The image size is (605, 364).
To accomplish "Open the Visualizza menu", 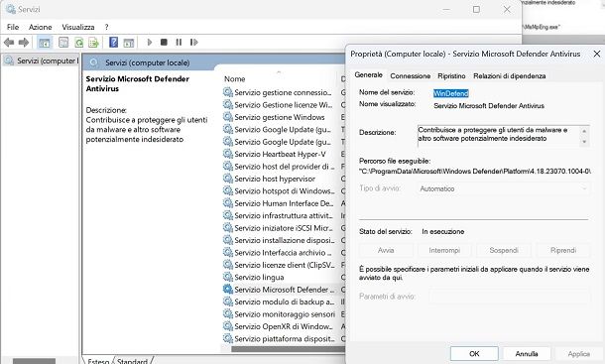I will point(78,27).
